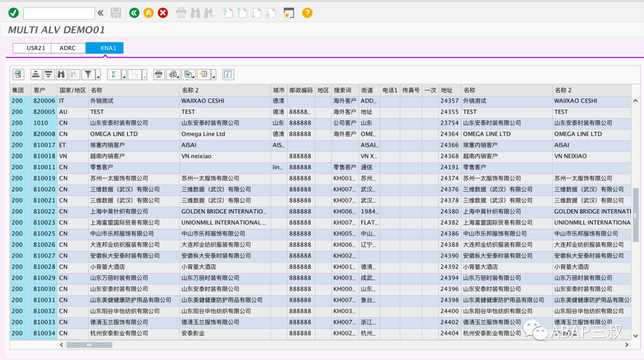Image resolution: width=644 pixels, height=360 pixels.
Task: Click the green Back arrow icon
Action: pos(134,13)
